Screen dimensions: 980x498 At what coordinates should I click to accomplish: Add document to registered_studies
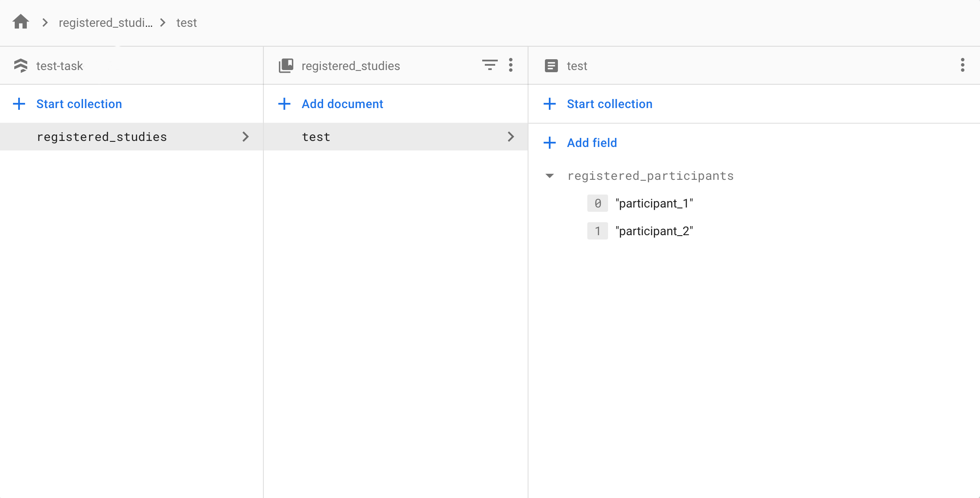tap(343, 104)
